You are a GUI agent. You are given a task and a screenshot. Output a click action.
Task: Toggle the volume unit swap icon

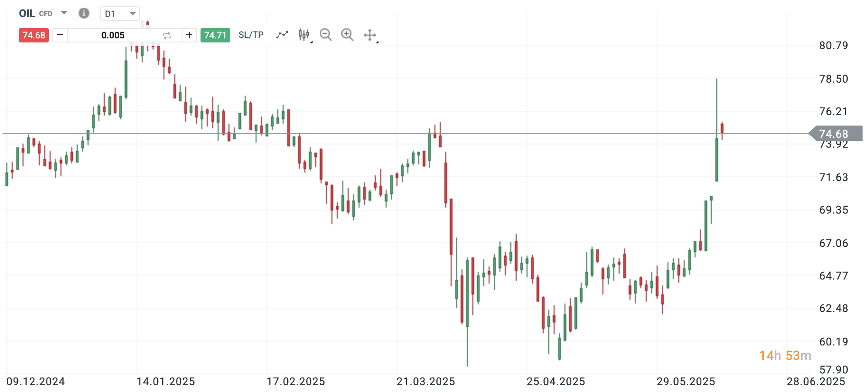point(167,35)
